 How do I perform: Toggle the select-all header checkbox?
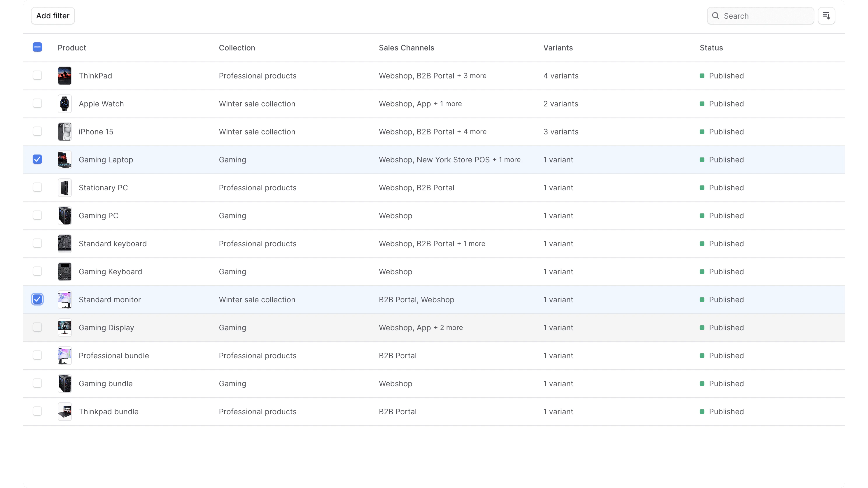[x=37, y=47]
